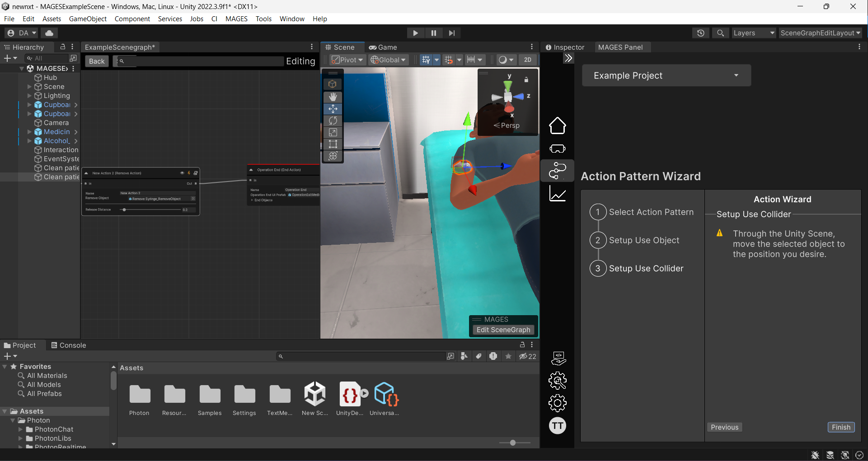Click the scenegraph search field

click(x=201, y=61)
